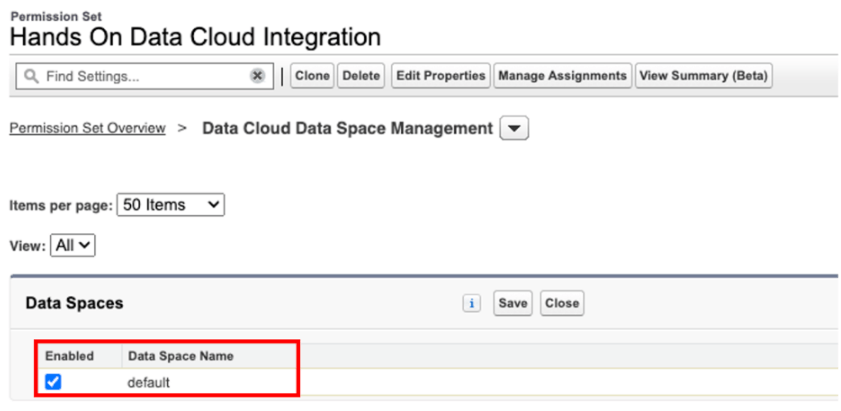Uncheck Enabled for default data space
Viewport: 841px width, 411px height.
click(x=53, y=381)
